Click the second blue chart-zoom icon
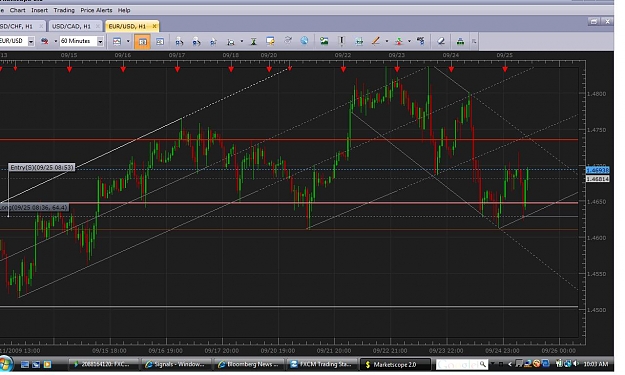Screen dimensions: 625x375 click(196, 41)
